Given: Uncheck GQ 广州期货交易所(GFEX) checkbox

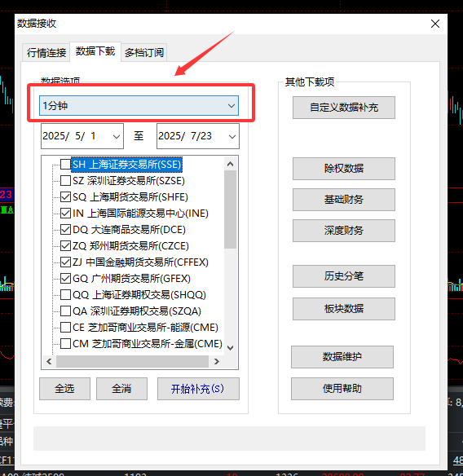Looking at the screenshot, I should [x=65, y=279].
